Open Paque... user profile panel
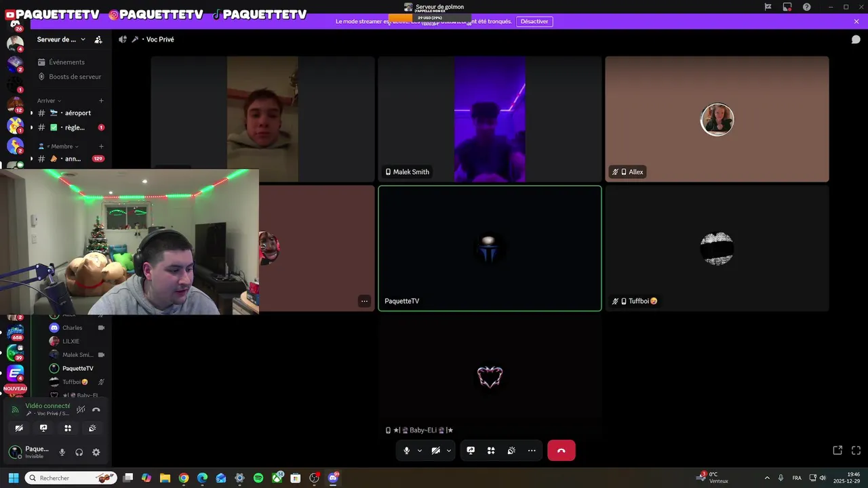The image size is (868, 488). (28, 452)
